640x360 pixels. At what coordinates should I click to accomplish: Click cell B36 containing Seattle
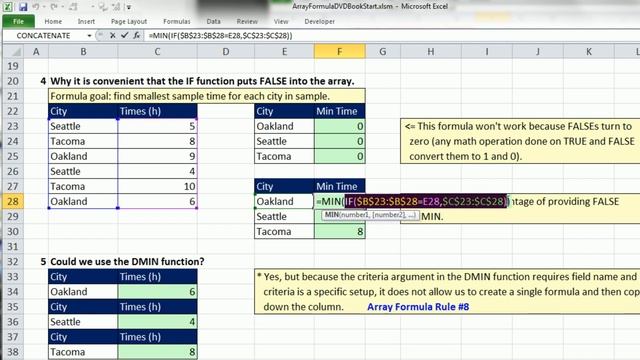click(83, 322)
